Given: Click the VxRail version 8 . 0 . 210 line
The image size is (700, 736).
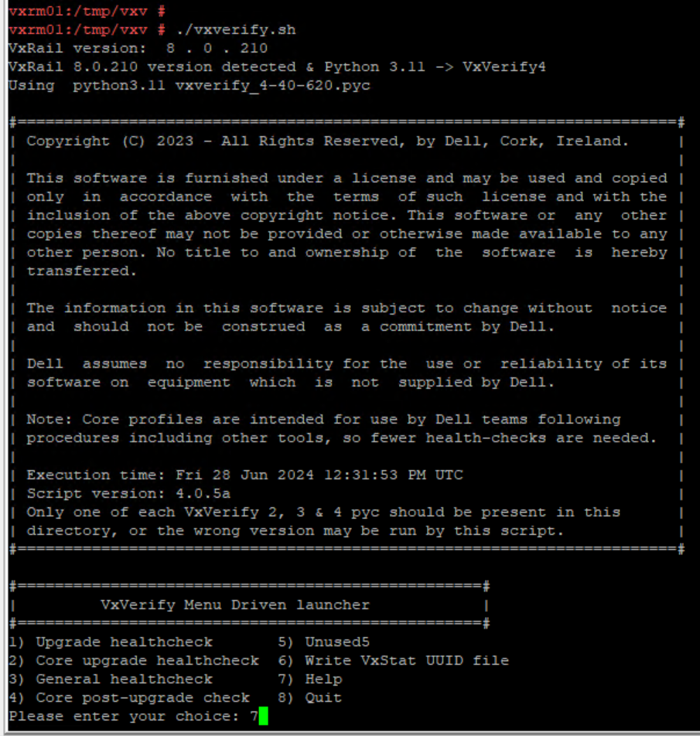Looking at the screenshot, I should [x=138, y=49].
